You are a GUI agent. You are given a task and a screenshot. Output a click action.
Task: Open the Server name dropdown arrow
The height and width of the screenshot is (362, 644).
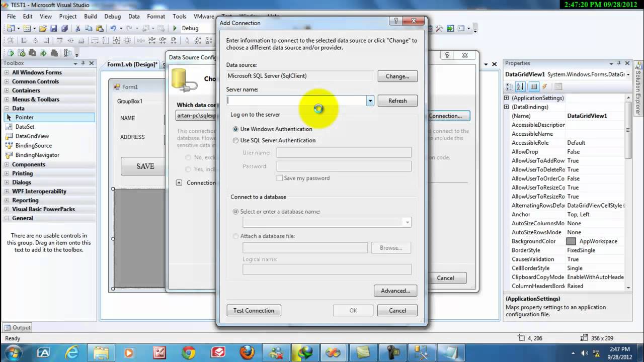pos(370,101)
